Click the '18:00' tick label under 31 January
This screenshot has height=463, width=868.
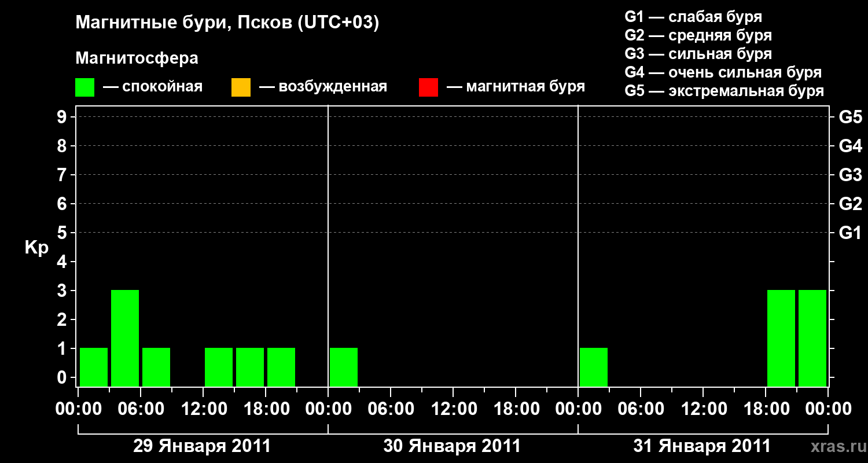[766, 409]
